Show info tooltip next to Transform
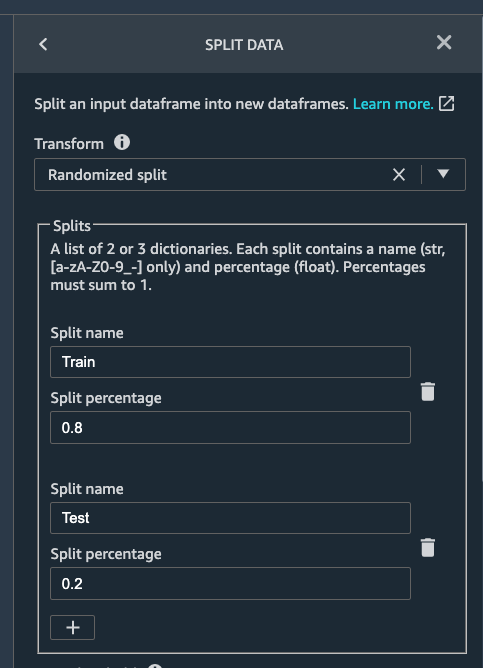The width and height of the screenshot is (483, 668). [x=122, y=142]
